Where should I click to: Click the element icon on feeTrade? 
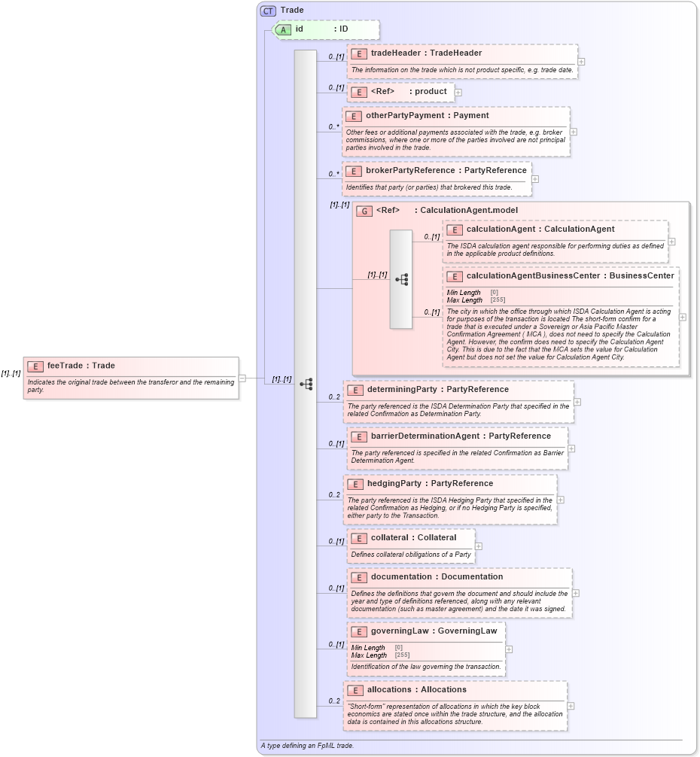click(x=33, y=366)
